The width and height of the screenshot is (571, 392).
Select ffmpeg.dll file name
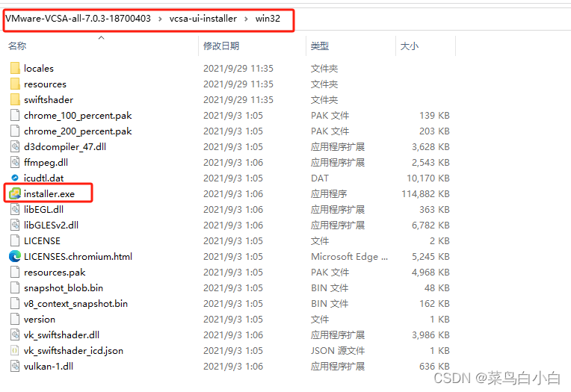(46, 162)
